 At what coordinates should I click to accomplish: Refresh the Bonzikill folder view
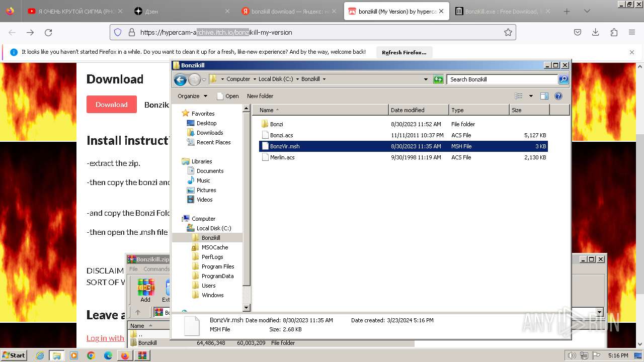[x=438, y=79]
